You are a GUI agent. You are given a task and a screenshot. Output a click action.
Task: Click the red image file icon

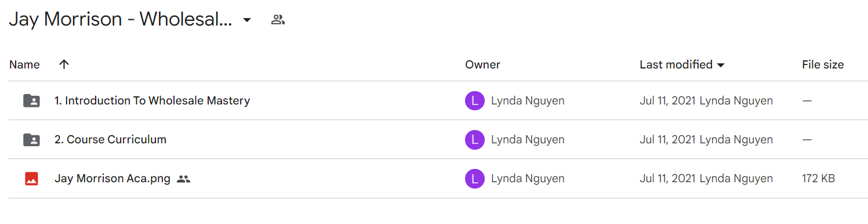[32, 179]
